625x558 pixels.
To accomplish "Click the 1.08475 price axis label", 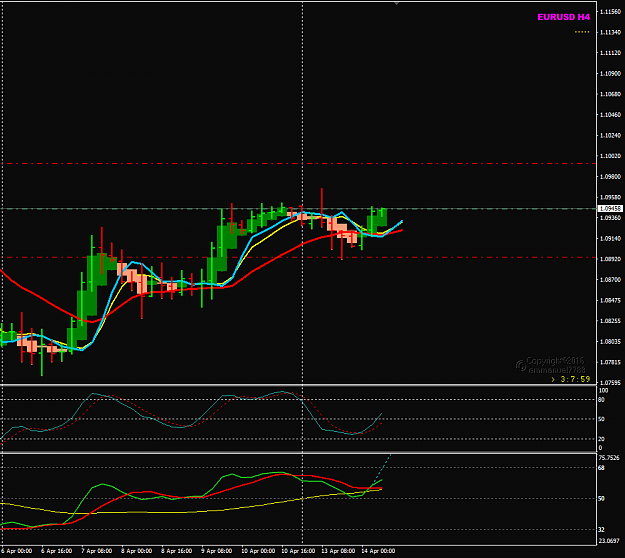I will point(610,301).
